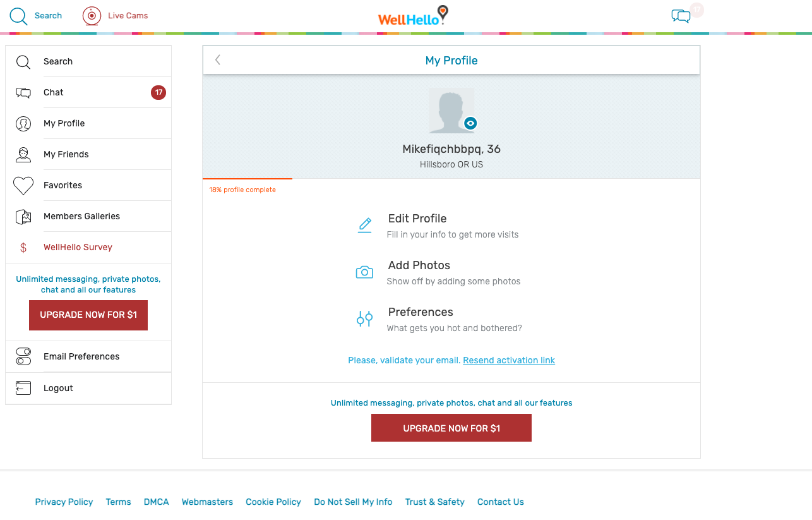Click 'What gets you hot and bothered?'
This screenshot has width=812, height=520.
(455, 328)
